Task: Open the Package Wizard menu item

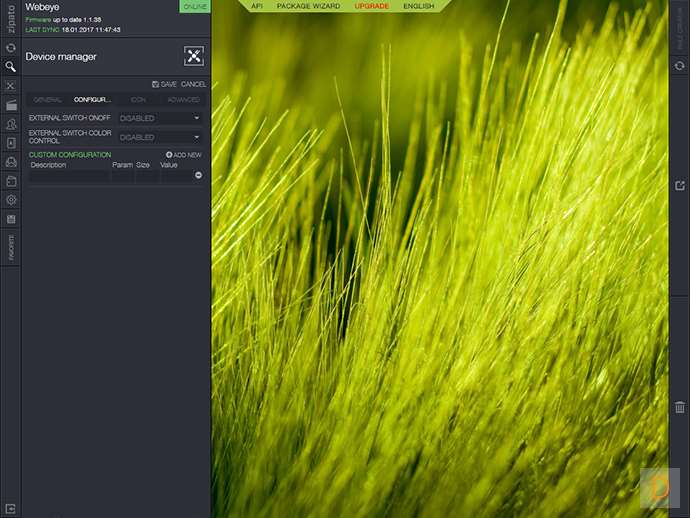Action: click(308, 6)
